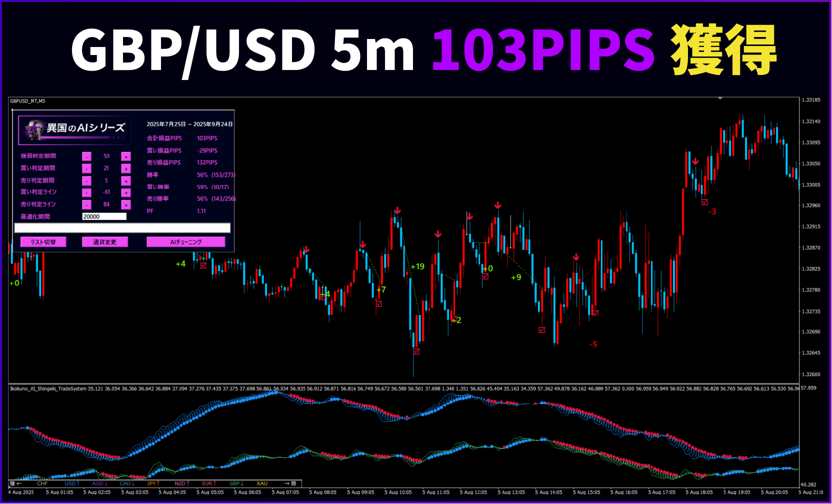This screenshot has width=832, height=504.
Task: Click the 異国のAIシリーズ logo banner
Action: pyautogui.click(x=75, y=129)
